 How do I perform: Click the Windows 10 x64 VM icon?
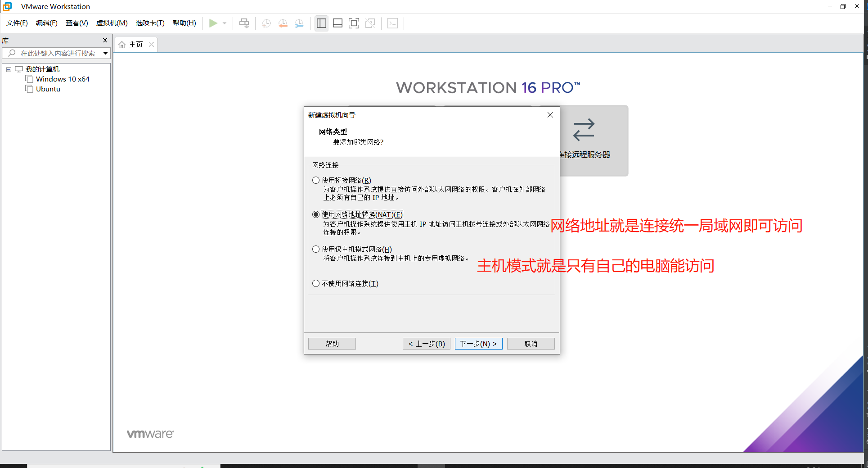tap(30, 79)
